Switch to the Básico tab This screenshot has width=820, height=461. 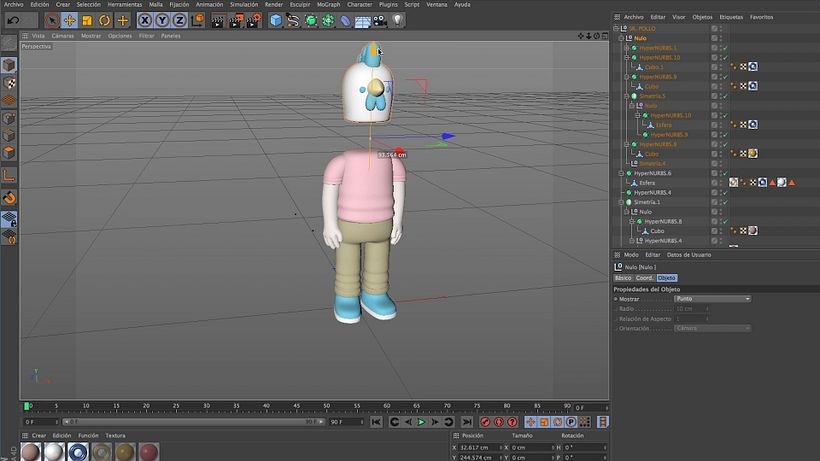coord(623,278)
